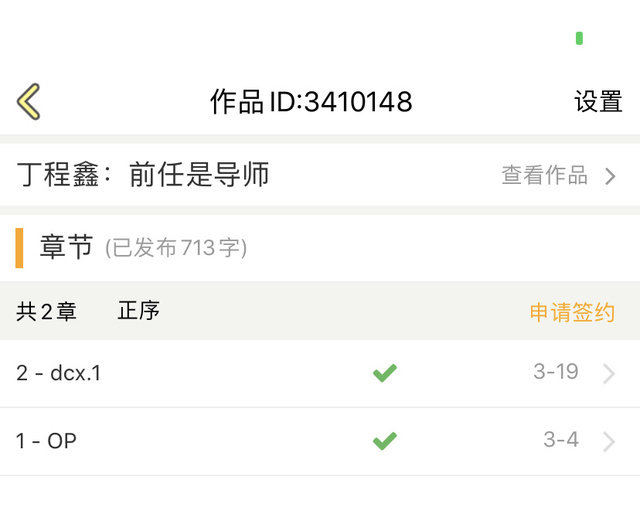Tap the 共2章 chapter count
Screen dimensions: 640x514
tap(46, 311)
